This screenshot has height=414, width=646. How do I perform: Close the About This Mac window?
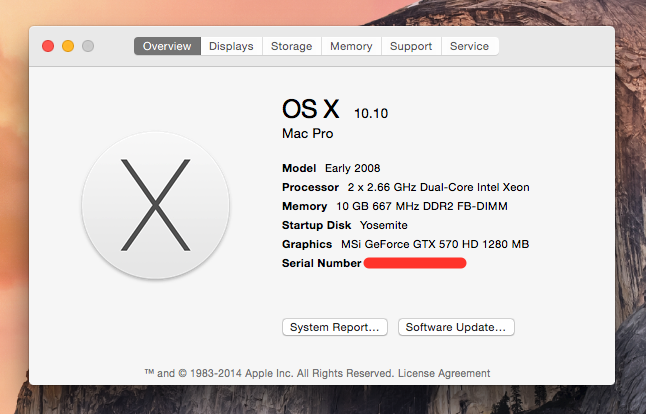click(x=48, y=46)
